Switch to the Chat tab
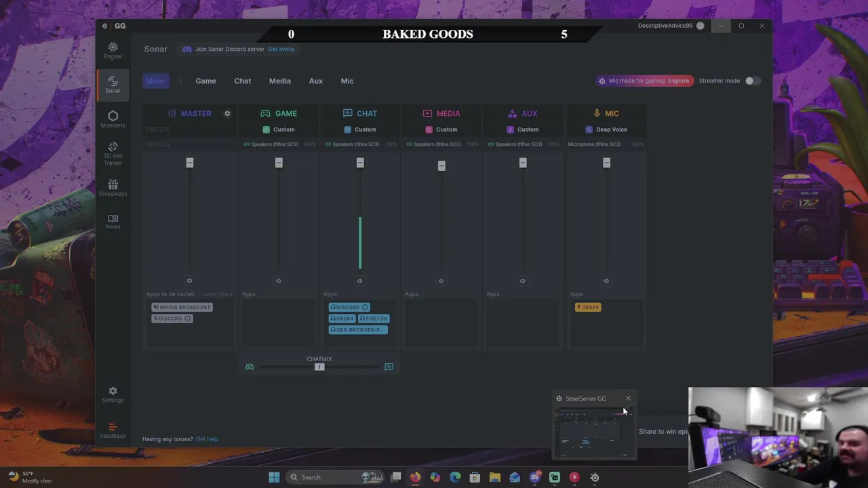 [242, 81]
